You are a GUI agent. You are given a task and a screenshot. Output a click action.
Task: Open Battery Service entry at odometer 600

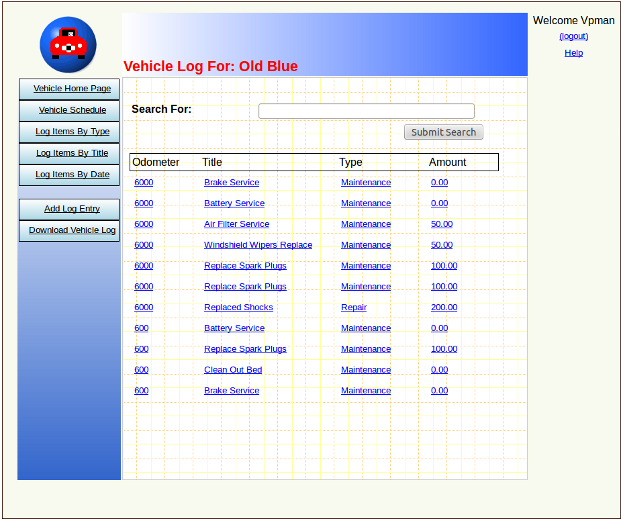click(234, 328)
